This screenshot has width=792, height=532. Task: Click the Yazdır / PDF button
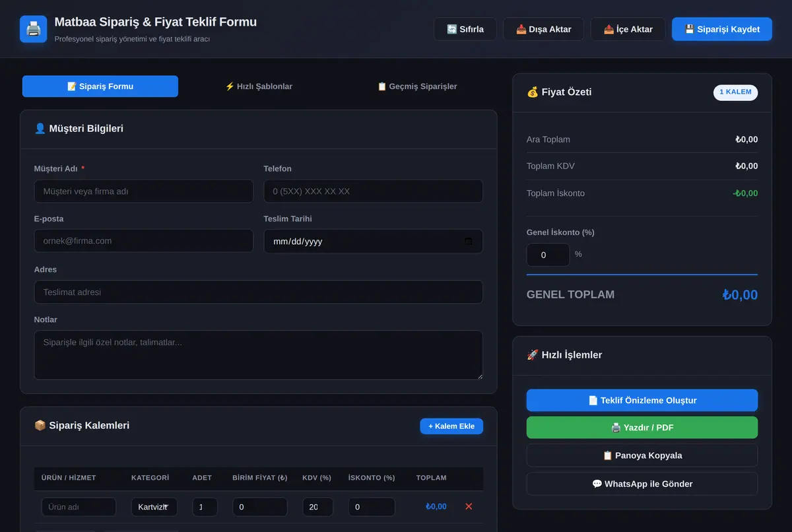click(642, 428)
